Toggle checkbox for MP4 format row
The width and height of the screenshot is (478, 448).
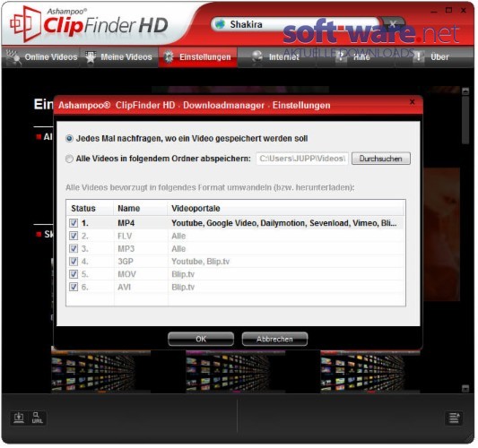click(74, 223)
